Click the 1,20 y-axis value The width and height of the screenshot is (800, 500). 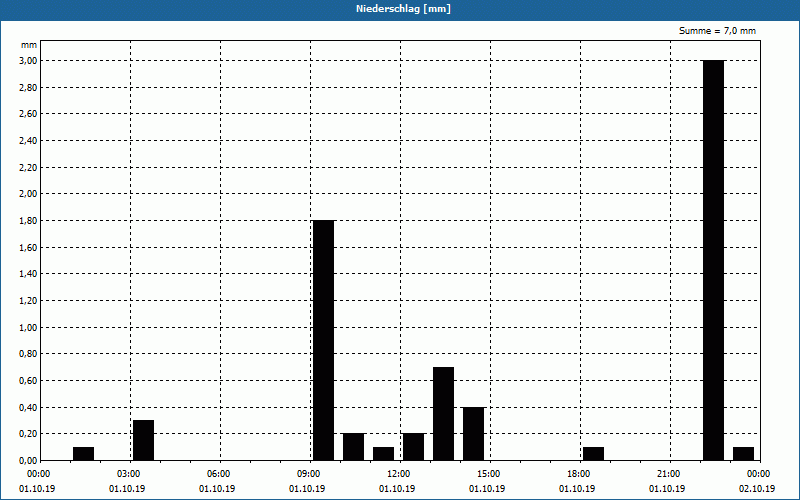28,301
